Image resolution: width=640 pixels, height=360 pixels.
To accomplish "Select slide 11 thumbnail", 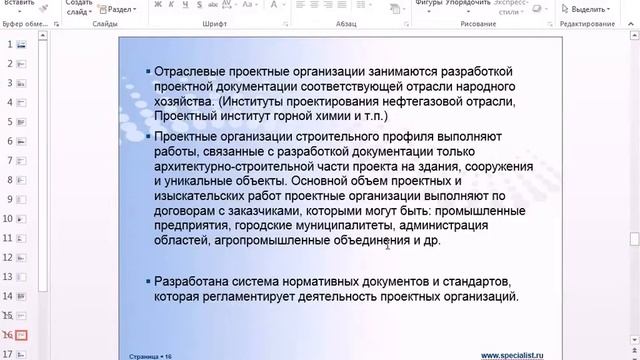I will tap(21, 238).
